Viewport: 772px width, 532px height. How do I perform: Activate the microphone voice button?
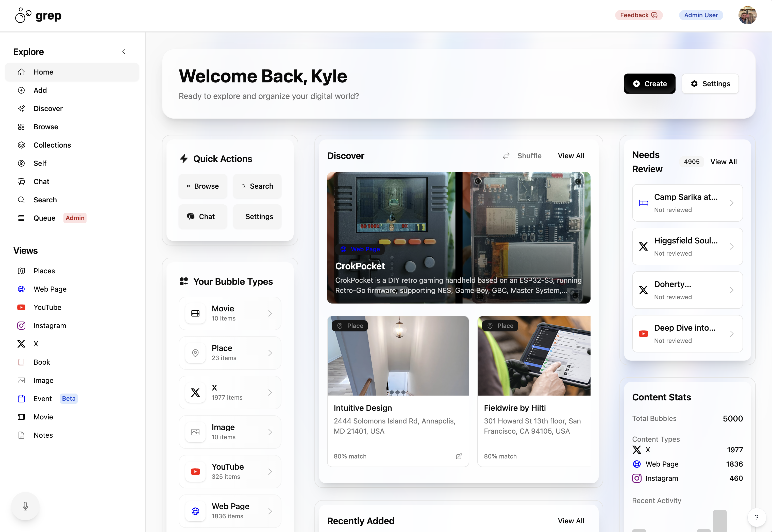click(x=25, y=506)
